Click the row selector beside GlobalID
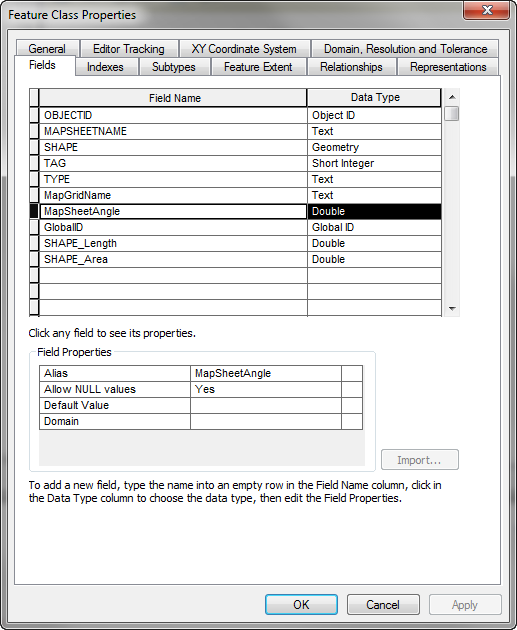Screen dimensions: 517x630 [x=34, y=227]
